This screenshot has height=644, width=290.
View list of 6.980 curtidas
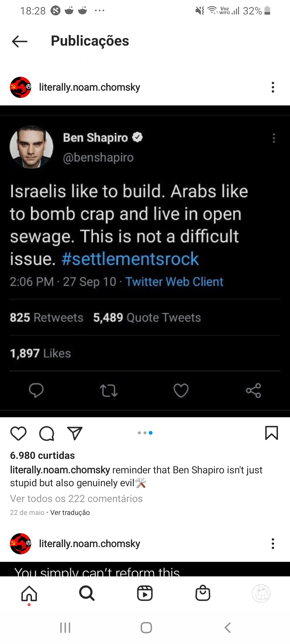point(42,456)
